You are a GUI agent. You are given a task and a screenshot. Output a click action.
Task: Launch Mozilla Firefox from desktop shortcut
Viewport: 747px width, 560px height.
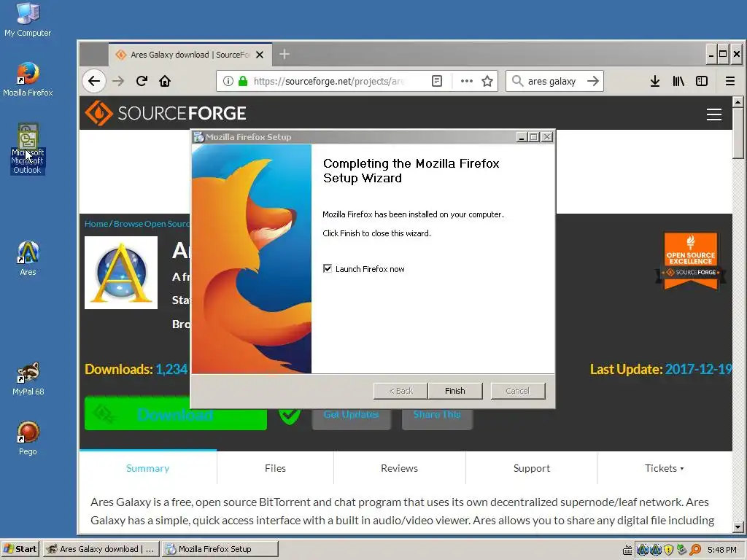click(28, 79)
